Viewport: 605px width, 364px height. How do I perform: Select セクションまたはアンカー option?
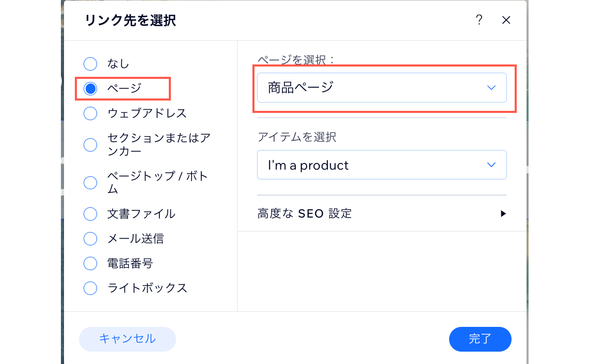[x=90, y=145]
